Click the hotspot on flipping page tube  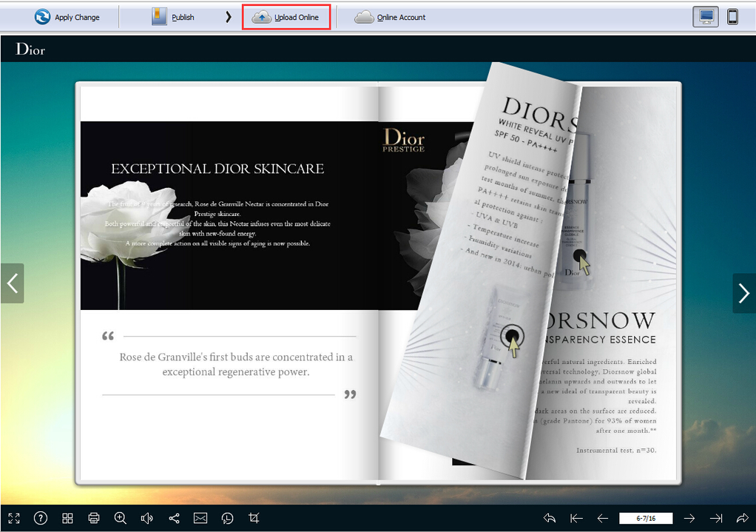pos(512,334)
